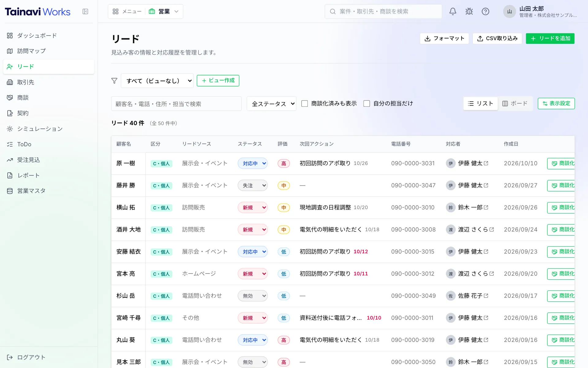Screen dimensions: 588x368
Task: Switch to リスト view
Action: [x=480, y=104]
